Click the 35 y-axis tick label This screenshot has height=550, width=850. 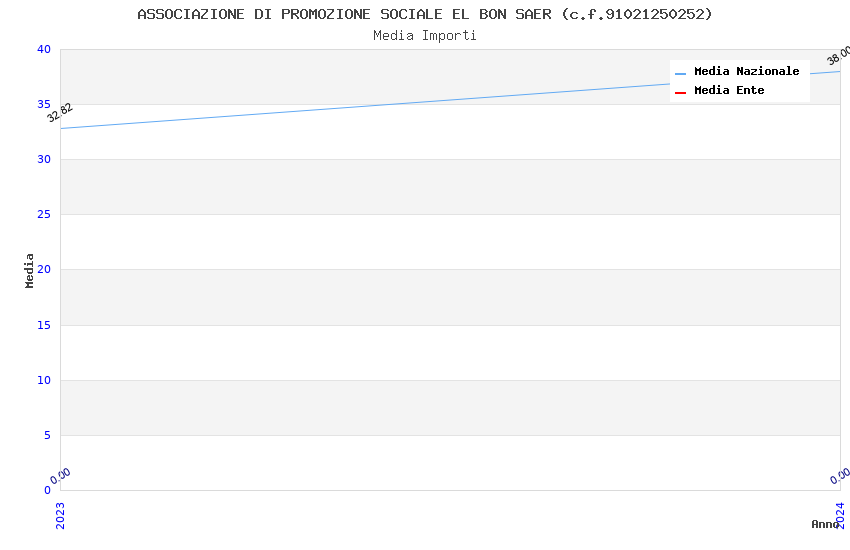tap(43, 105)
